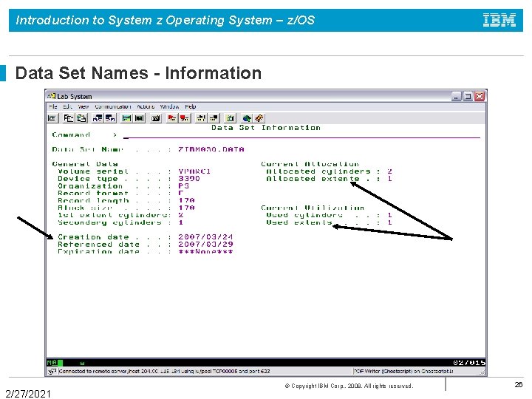This screenshot has width=532, height=399.
Task: Close the Lab System window
Action: [x=479, y=96]
